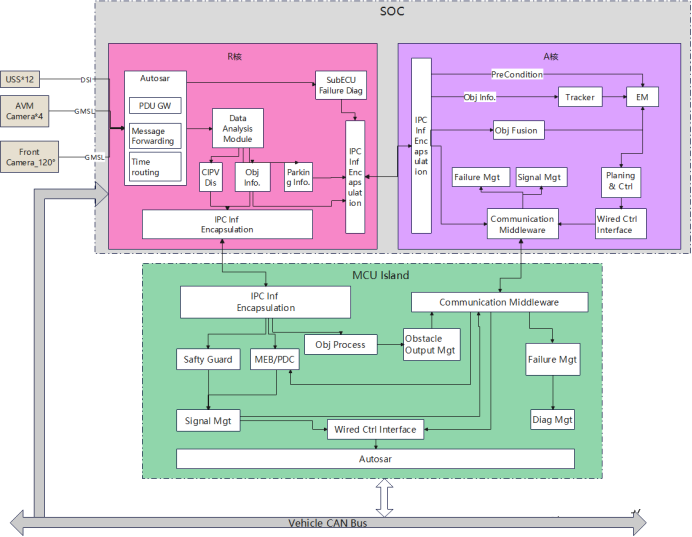Click the Vehicle CAN Bus label
692x537 pixels.
pos(327,523)
